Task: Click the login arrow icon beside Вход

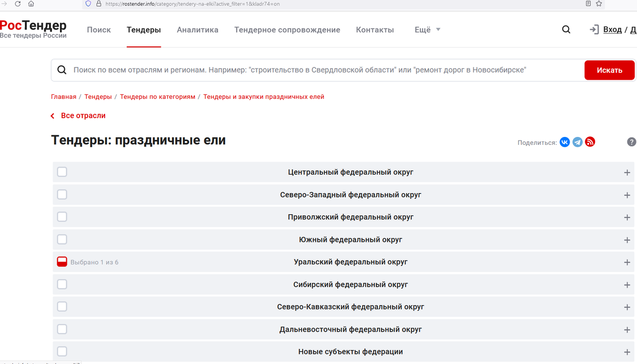Action: 595,30
